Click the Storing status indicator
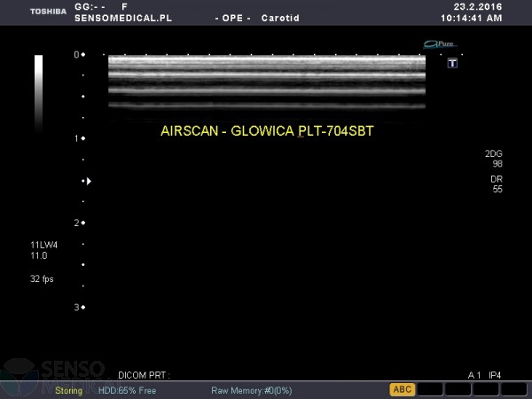This screenshot has width=532, height=399. point(69,390)
